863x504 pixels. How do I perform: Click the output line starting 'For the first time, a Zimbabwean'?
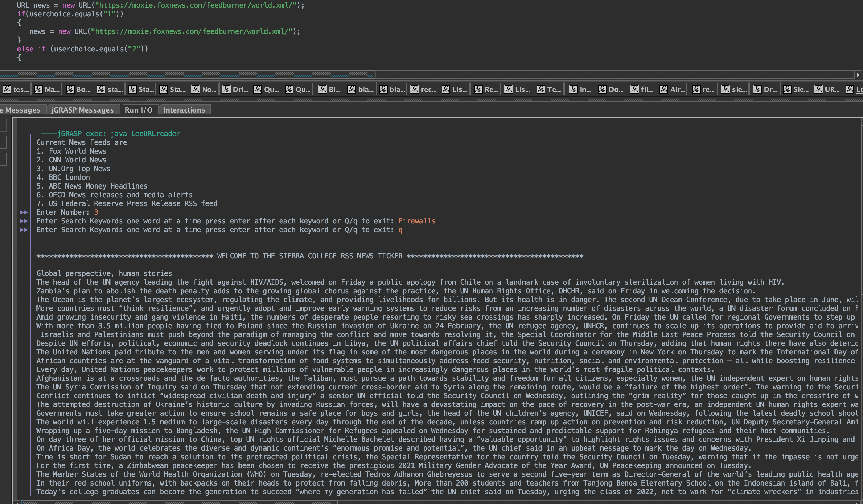[x=394, y=466]
